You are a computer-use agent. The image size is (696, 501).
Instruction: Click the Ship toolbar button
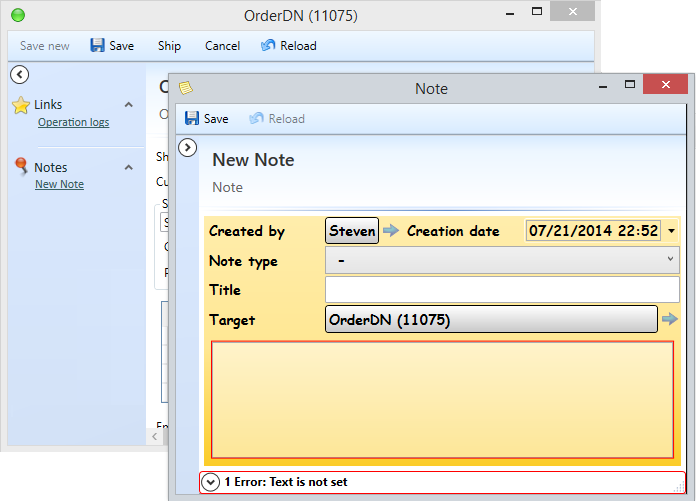point(169,46)
